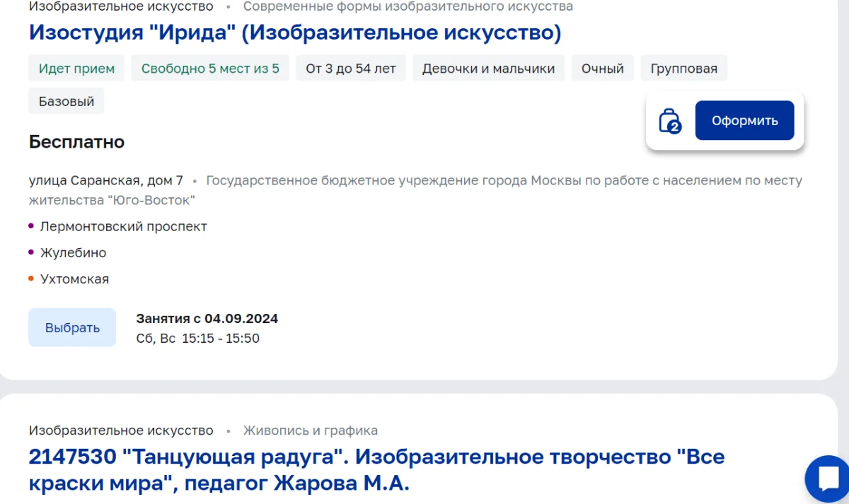Click Выбрать for Изостудия Ирида
Image resolution: width=849 pixels, height=504 pixels.
point(72,327)
